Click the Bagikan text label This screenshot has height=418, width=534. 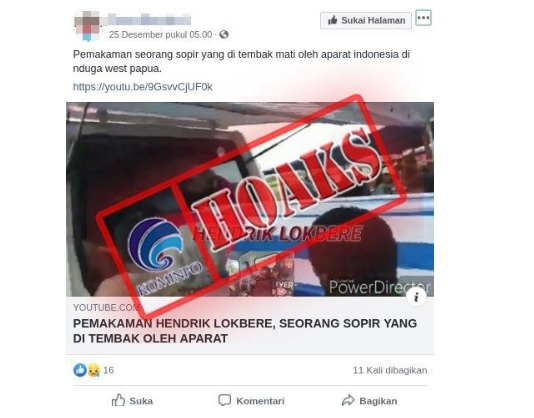click(x=378, y=401)
